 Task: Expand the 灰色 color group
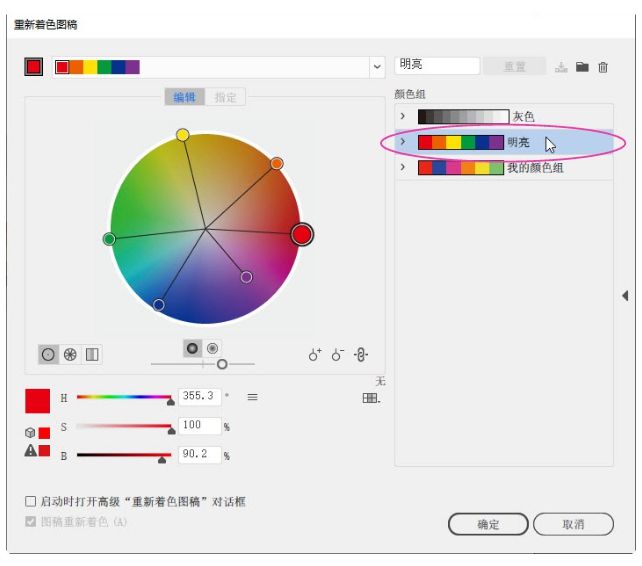tap(403, 116)
